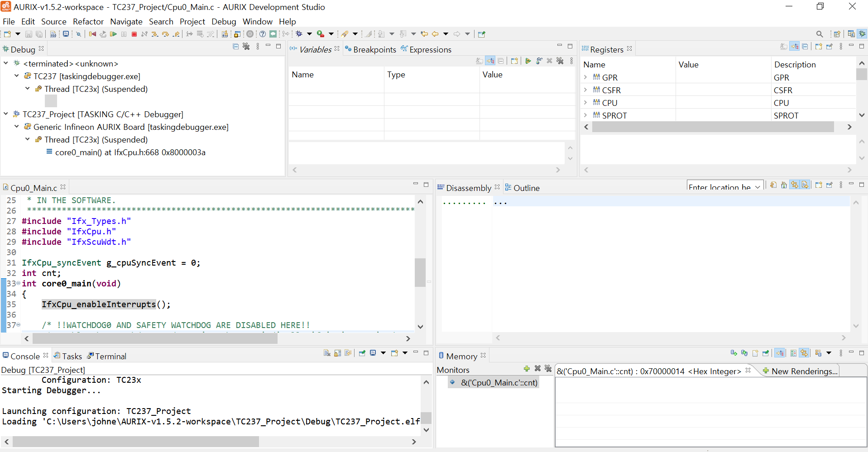
Task: Click the Step Over icon
Action: coord(165,34)
